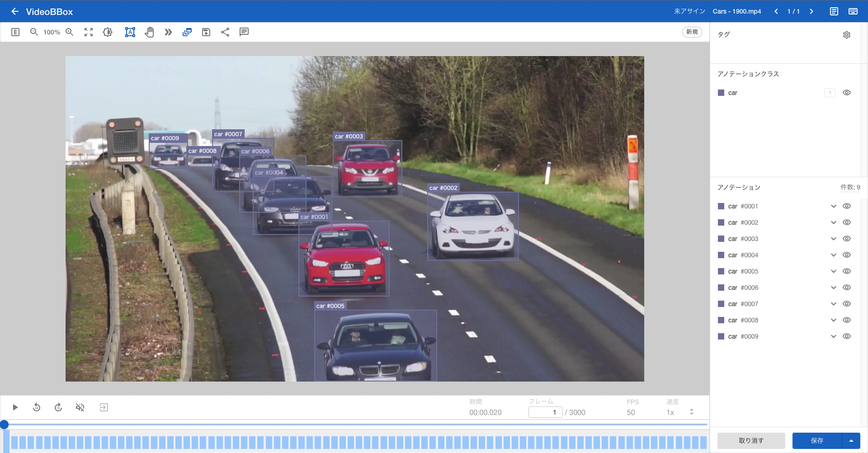The width and height of the screenshot is (868, 453).
Task: Select the bounding box annotation tool
Action: pyautogui.click(x=130, y=32)
